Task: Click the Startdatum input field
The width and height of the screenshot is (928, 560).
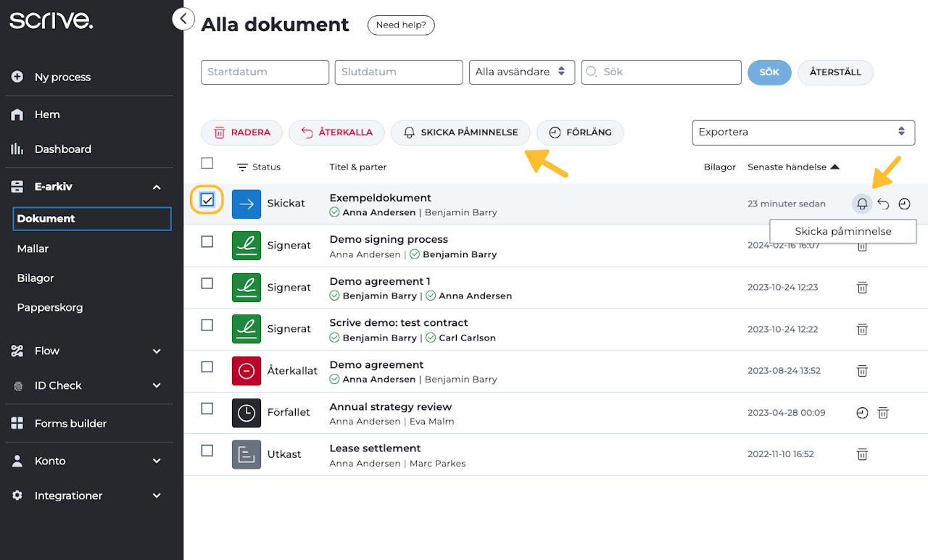Action: point(265,72)
